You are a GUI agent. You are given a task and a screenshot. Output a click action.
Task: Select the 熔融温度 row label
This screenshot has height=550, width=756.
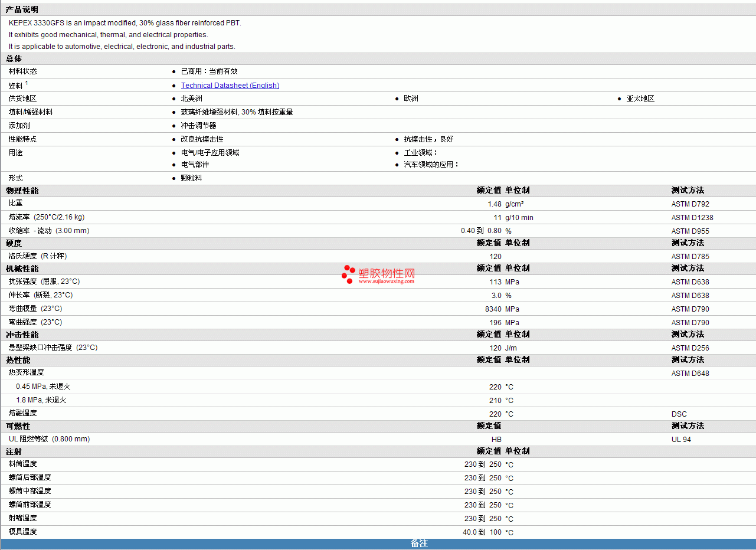[x=22, y=413]
